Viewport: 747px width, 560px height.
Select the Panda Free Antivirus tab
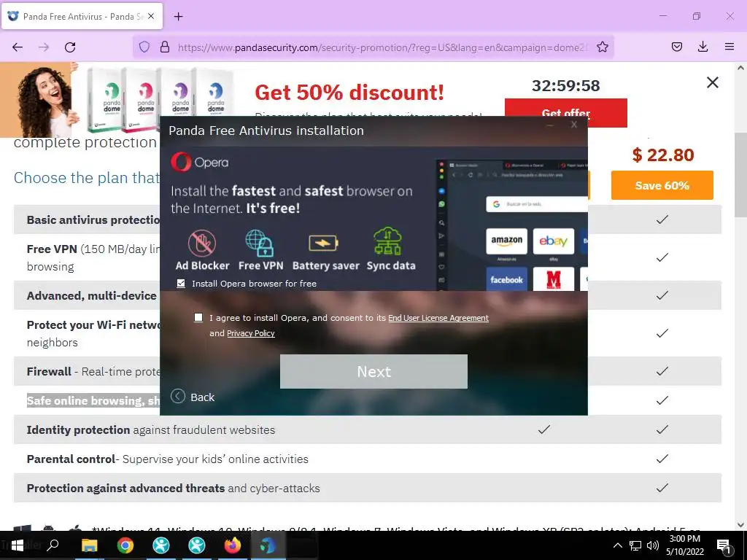click(x=82, y=16)
